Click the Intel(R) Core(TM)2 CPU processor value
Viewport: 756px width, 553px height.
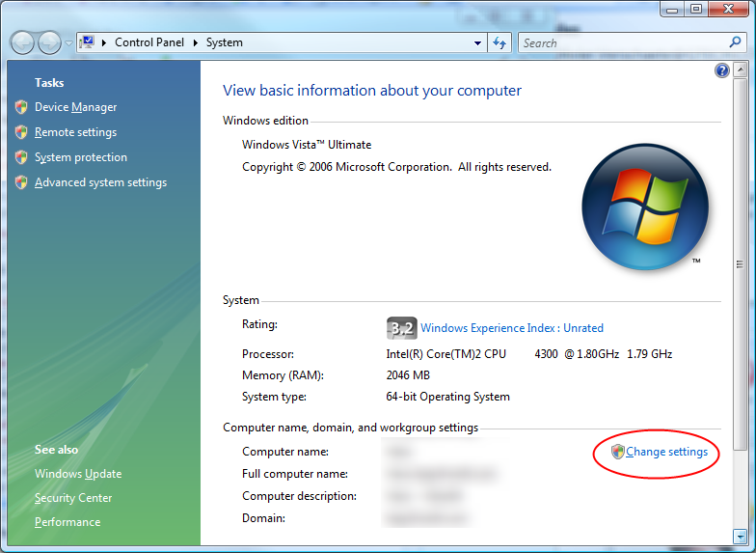[x=528, y=354]
